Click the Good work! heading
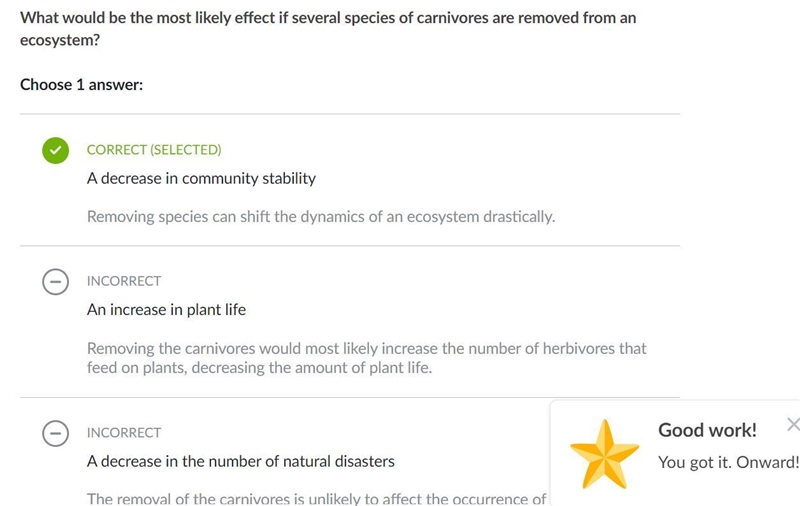The image size is (800, 506). [707, 430]
